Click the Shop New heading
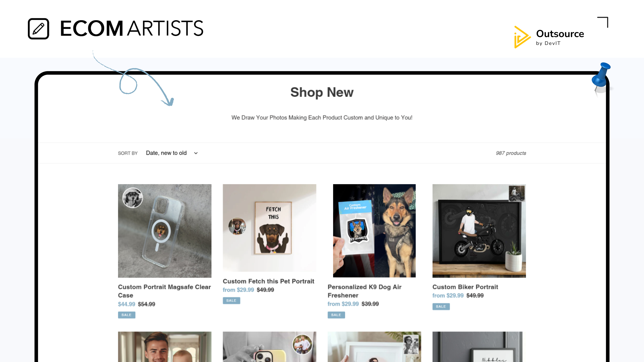 point(322,92)
